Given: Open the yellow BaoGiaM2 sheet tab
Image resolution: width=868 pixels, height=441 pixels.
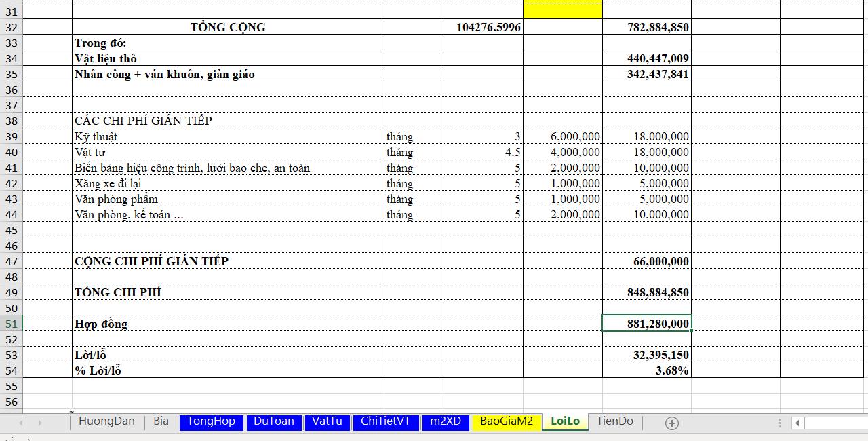Looking at the screenshot, I should click(x=506, y=421).
